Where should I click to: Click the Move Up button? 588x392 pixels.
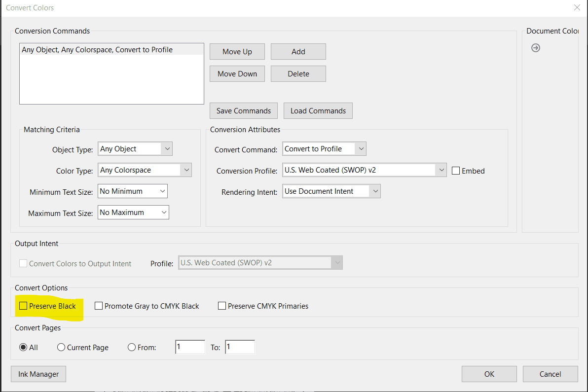(237, 52)
